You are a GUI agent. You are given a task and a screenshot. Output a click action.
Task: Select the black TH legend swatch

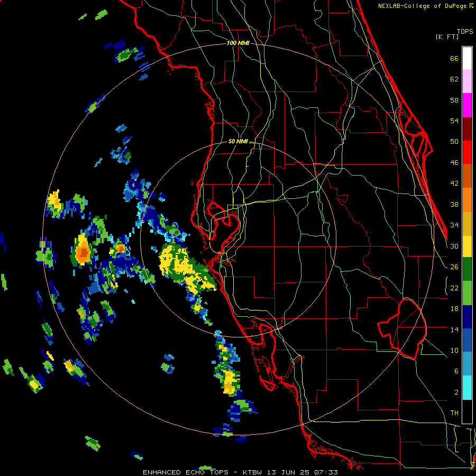467,411
